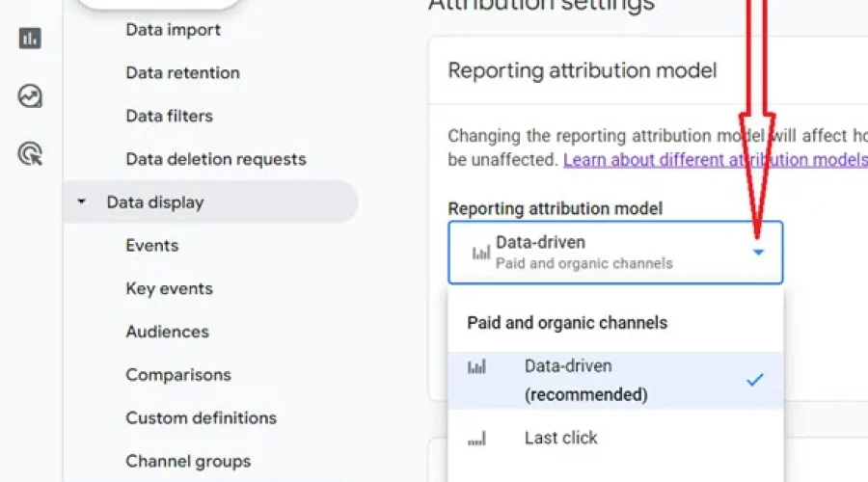Open Data deletion requests

[216, 159]
